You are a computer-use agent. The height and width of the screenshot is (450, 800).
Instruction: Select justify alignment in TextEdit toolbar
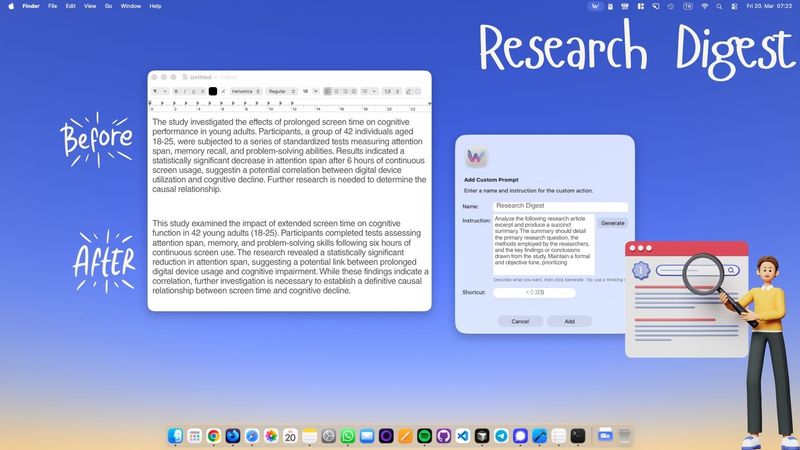coord(354,91)
